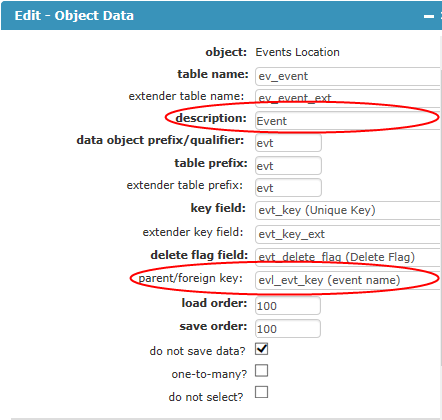Image resolution: width=442 pixels, height=420 pixels.
Task: Click the save order field
Action: click(288, 329)
